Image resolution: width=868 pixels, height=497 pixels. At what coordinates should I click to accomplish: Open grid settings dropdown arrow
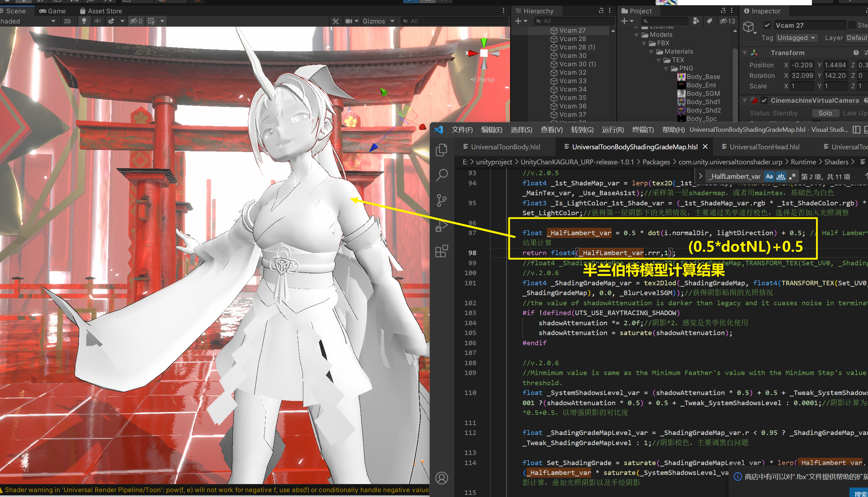click(x=162, y=21)
